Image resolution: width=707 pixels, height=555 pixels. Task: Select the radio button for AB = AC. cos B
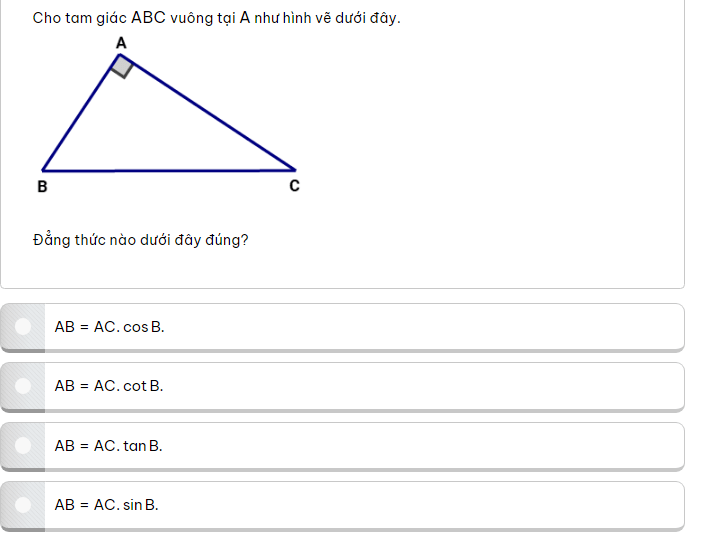(23, 326)
